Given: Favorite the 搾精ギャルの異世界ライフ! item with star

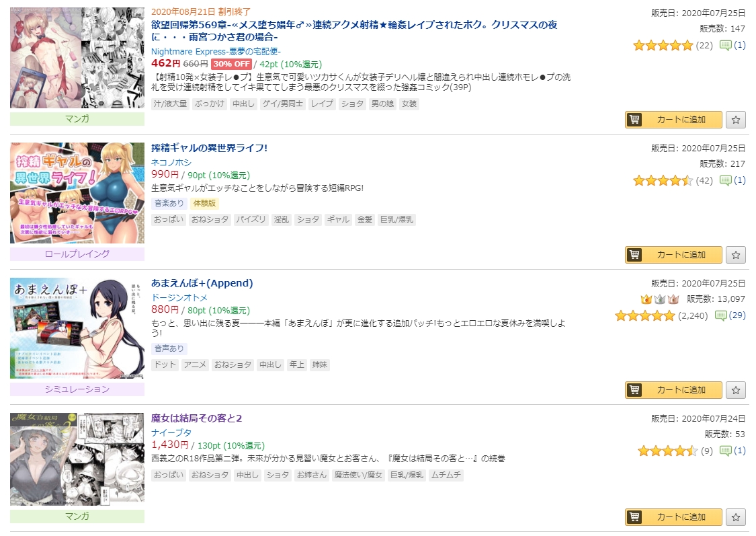Looking at the screenshot, I should pyautogui.click(x=735, y=255).
